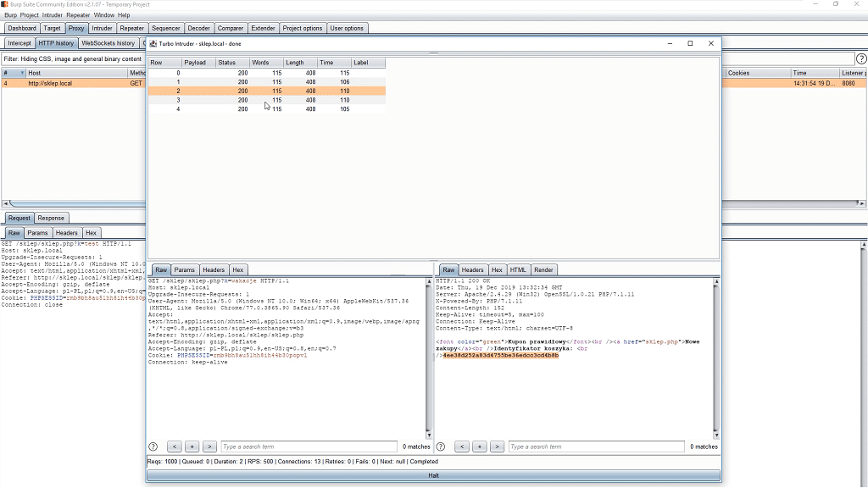The width and height of the screenshot is (868, 488).
Task: Open HTML tab in Turbo Intruder response
Action: click(x=518, y=270)
